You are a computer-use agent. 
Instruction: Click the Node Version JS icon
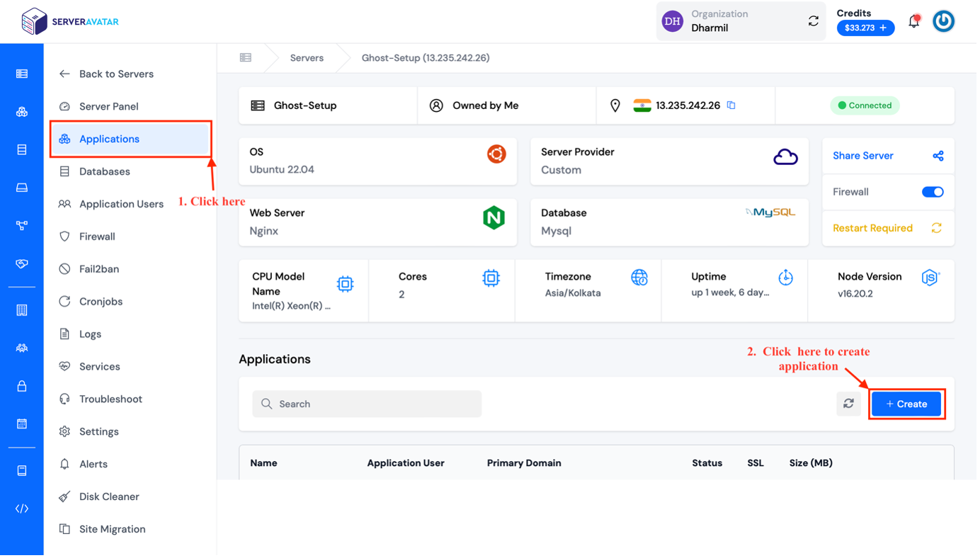click(932, 278)
